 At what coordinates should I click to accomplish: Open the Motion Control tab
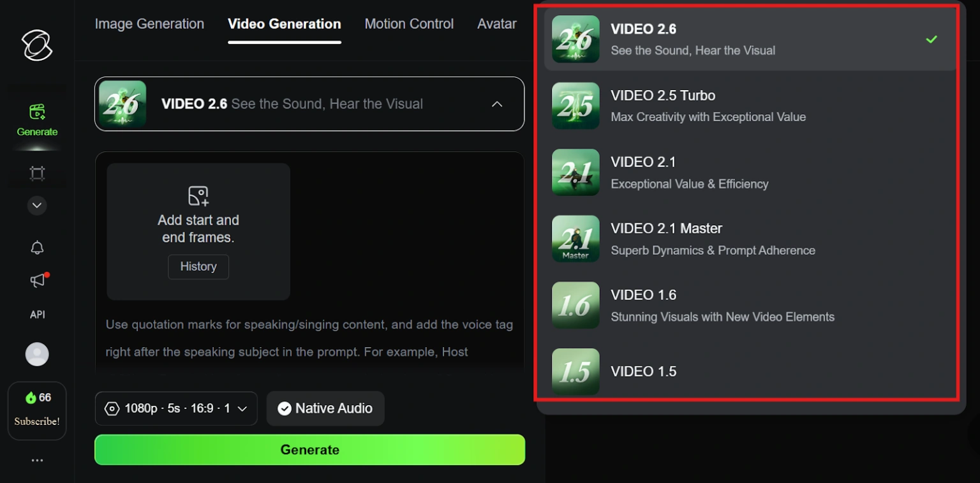point(409,24)
